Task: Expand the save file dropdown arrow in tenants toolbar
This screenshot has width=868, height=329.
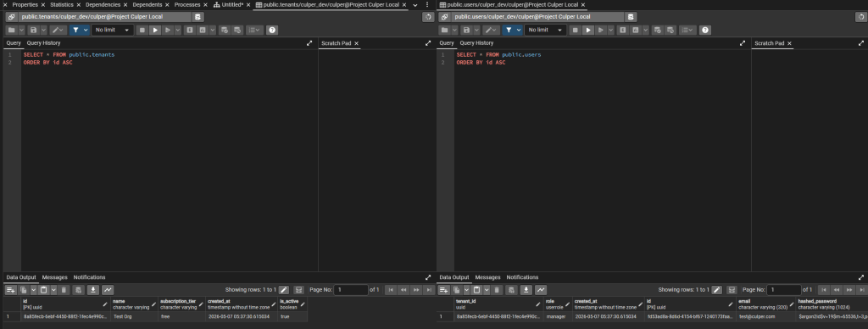Action: tap(43, 30)
